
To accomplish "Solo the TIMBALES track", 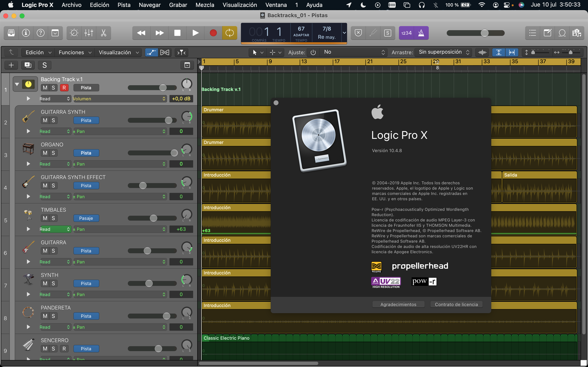I will click(x=53, y=218).
